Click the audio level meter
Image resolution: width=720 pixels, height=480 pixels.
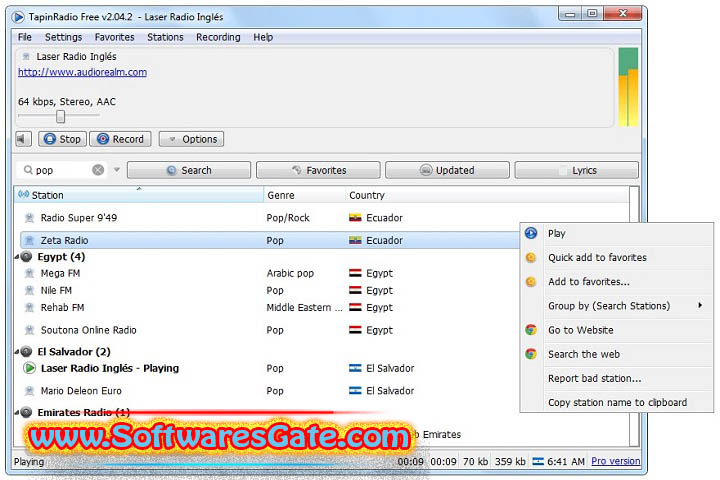628,87
